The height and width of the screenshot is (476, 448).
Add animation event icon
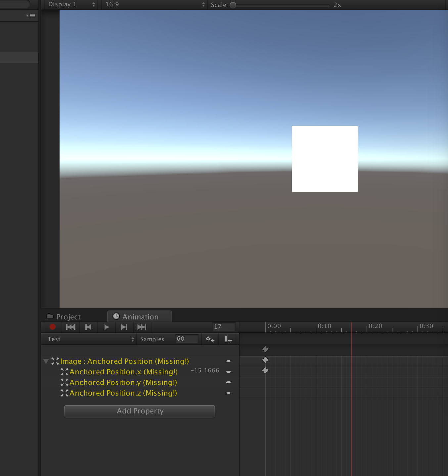pos(228,339)
